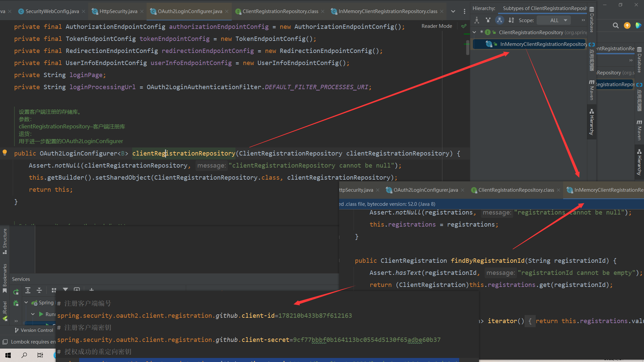This screenshot has width=644, height=362.
Task: Open the Structure tool window
Action: tap(5, 241)
